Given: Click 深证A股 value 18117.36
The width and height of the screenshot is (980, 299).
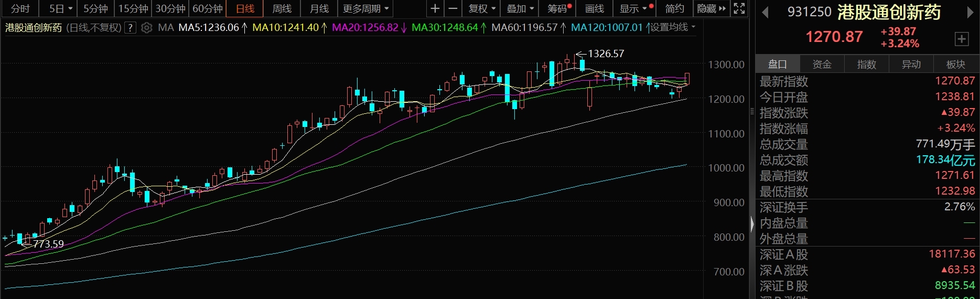Looking at the screenshot, I should click(952, 254).
